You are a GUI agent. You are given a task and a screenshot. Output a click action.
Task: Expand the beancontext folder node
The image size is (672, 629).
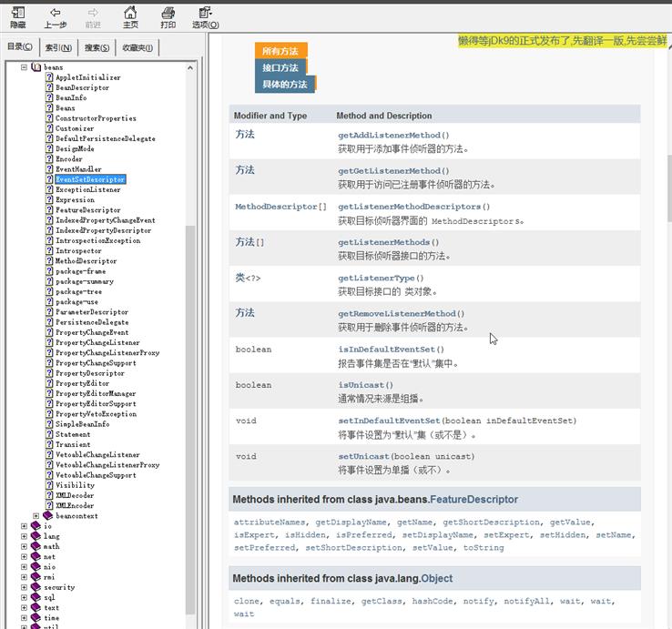[36, 516]
